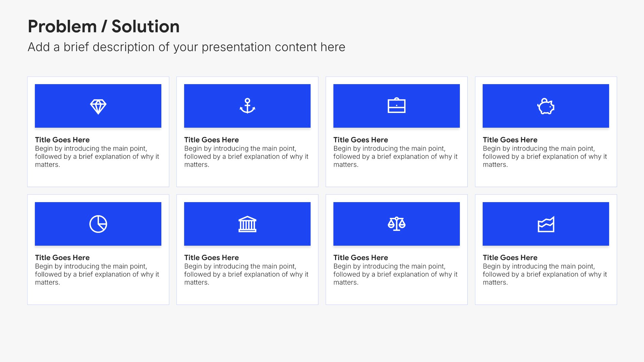644x362 pixels.
Task: Select 'Title Goes Here' under the scales
Action: pyautogui.click(x=361, y=257)
